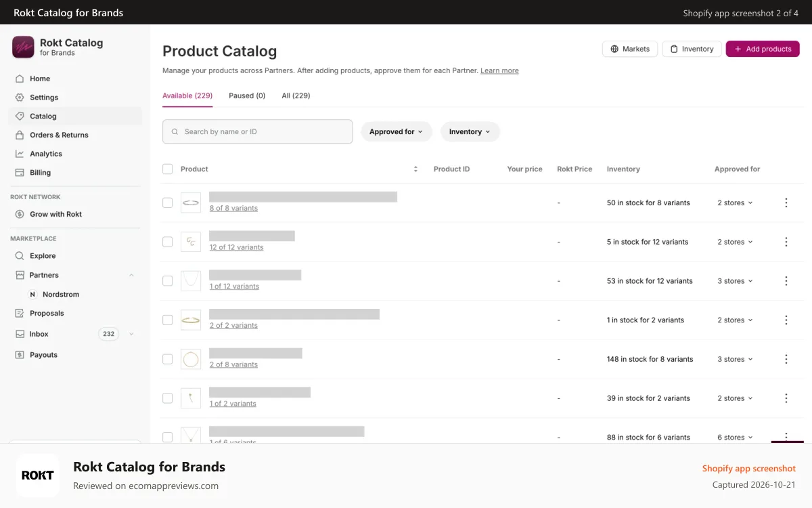Click the Partners storefront icon
812x508 pixels.
tap(20, 275)
